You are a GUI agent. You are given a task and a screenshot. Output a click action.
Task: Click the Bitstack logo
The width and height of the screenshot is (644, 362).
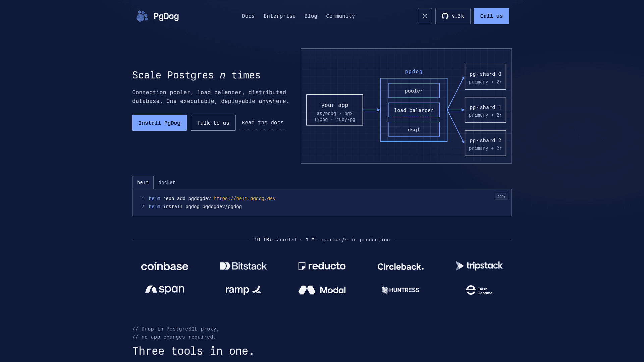click(243, 266)
